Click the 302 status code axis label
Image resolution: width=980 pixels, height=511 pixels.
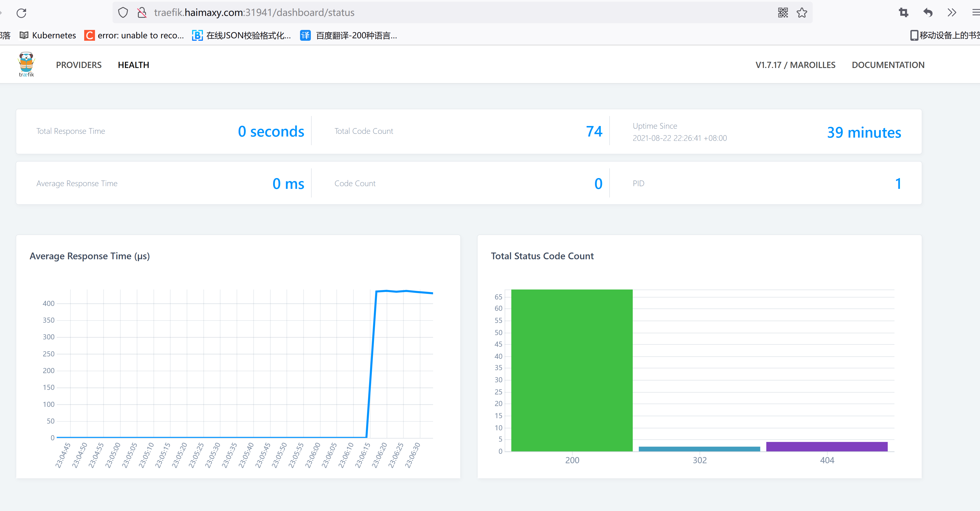coord(699,460)
